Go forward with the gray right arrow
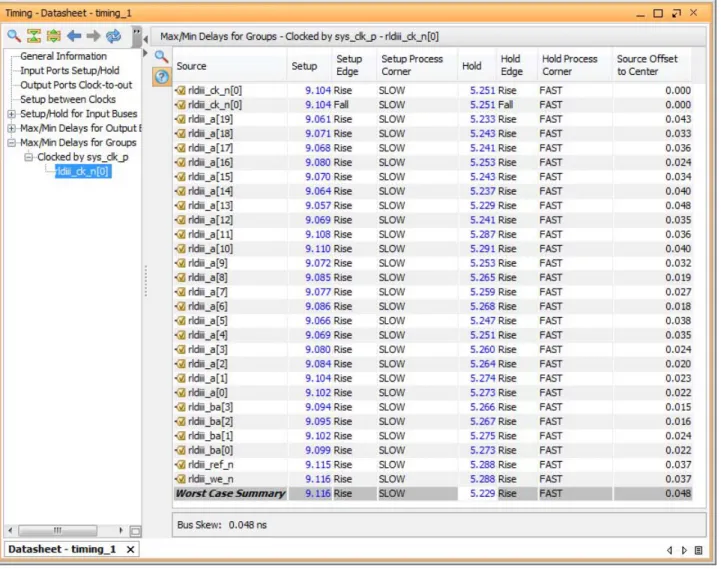The width and height of the screenshot is (721, 569). pos(93,35)
